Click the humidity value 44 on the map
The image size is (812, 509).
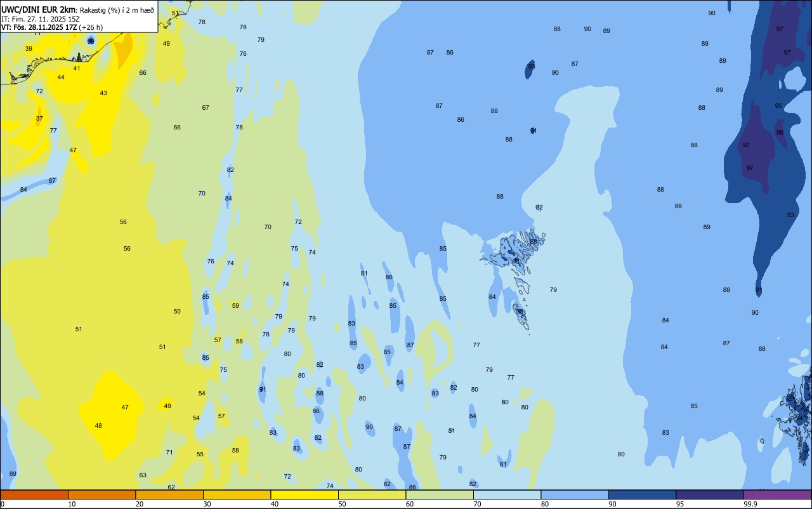pos(61,77)
